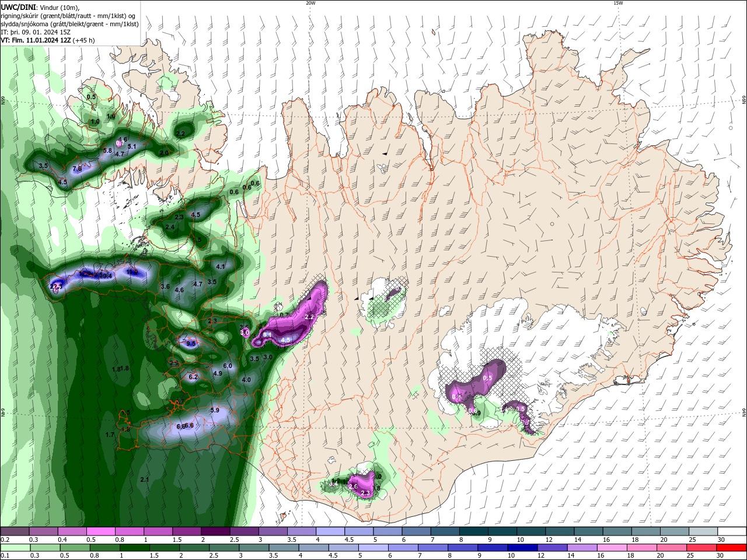Click the 0.1 label on the rain scale
747x560 pixels.
pyautogui.click(x=5, y=556)
